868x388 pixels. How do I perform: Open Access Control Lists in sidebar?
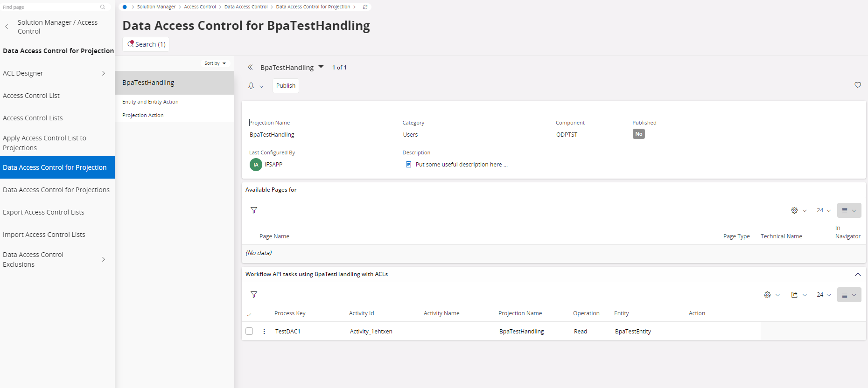(x=33, y=118)
